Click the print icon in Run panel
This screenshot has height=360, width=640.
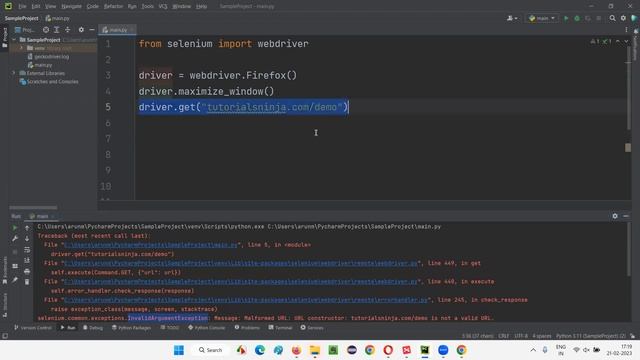27,271
